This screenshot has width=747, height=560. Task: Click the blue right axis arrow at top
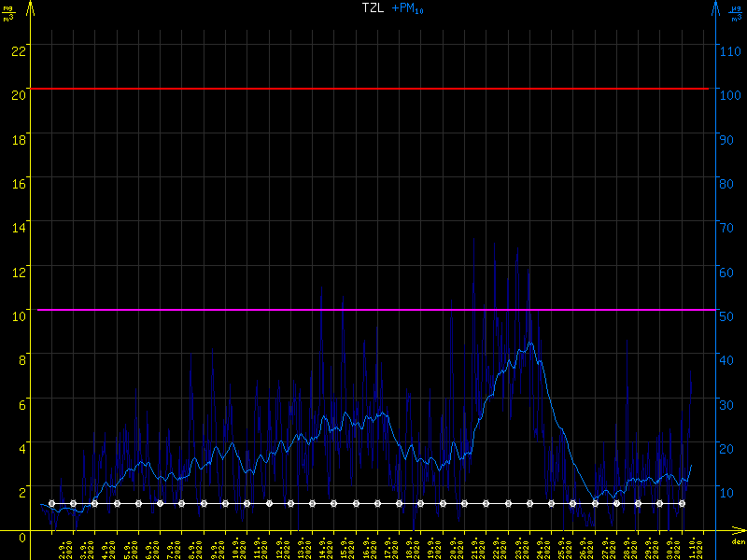coord(715,7)
